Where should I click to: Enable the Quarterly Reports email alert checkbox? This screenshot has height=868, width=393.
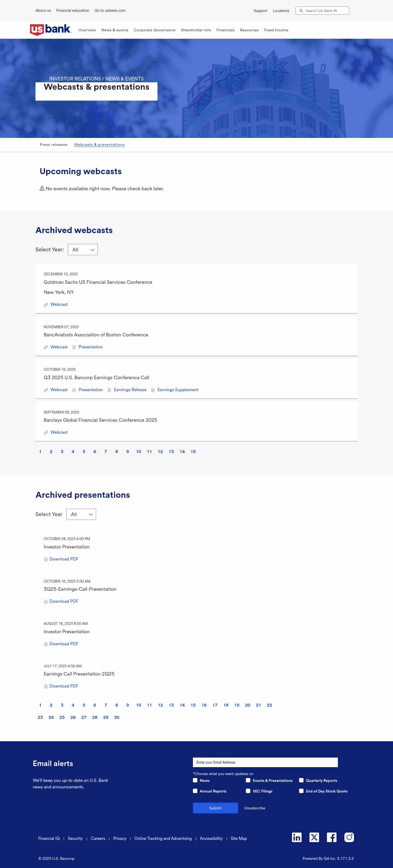click(301, 781)
